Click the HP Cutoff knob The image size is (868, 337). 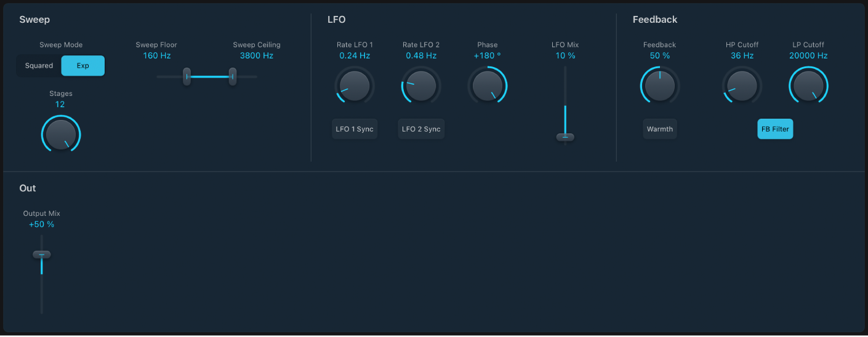click(x=742, y=85)
